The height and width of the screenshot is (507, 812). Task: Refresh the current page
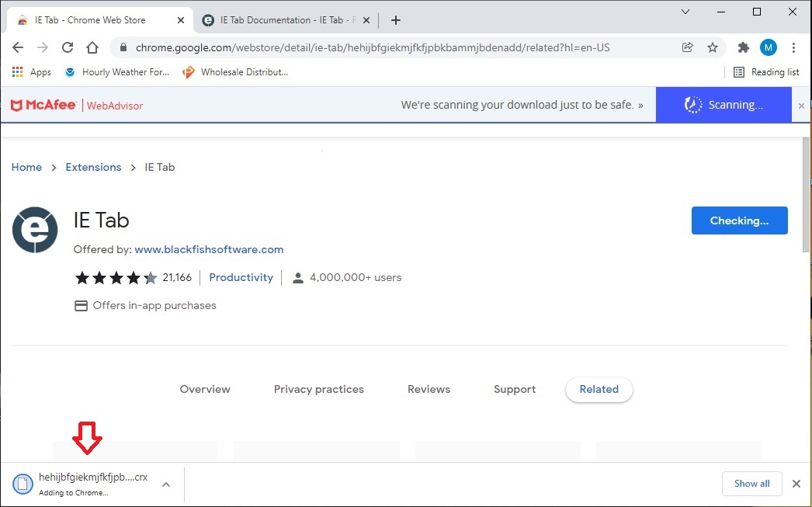pos(68,47)
